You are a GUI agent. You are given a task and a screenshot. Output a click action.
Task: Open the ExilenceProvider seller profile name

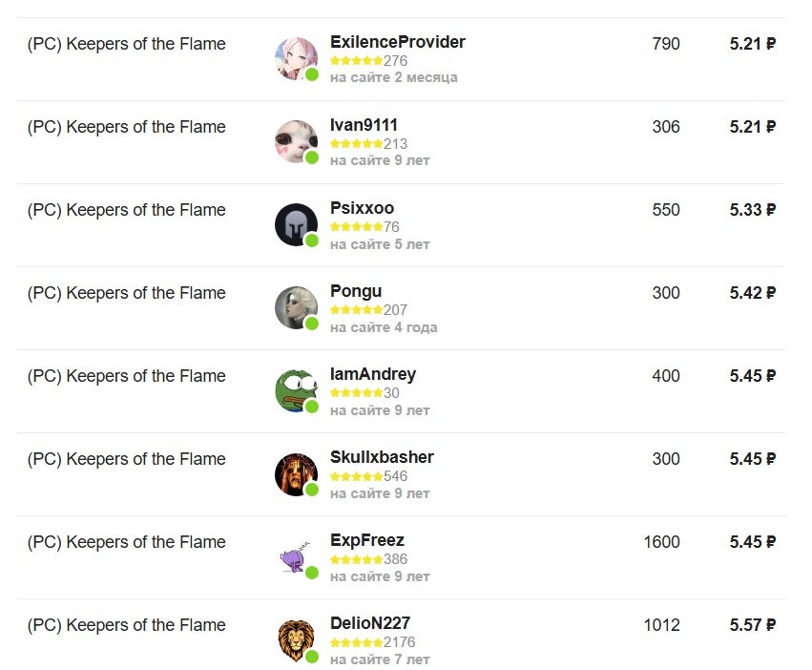(397, 42)
